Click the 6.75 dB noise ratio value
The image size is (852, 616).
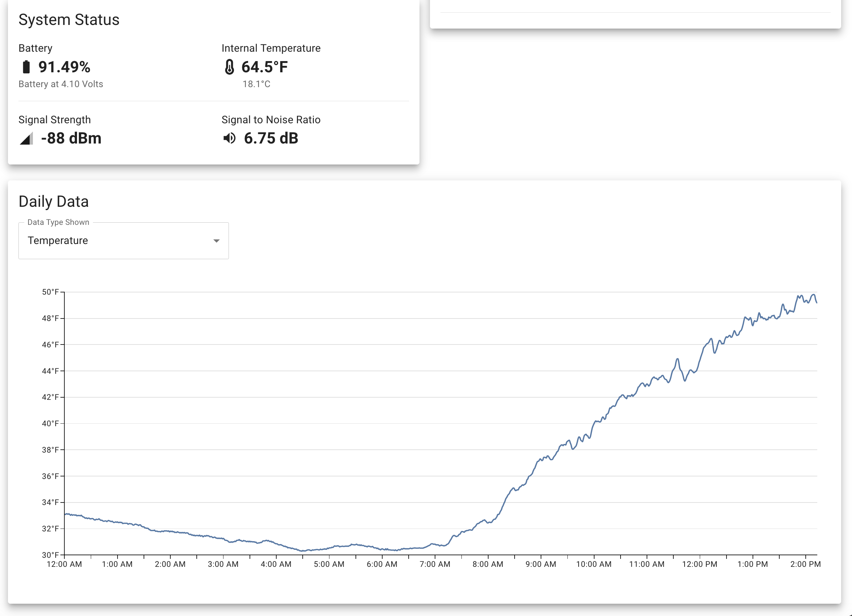coord(271,138)
